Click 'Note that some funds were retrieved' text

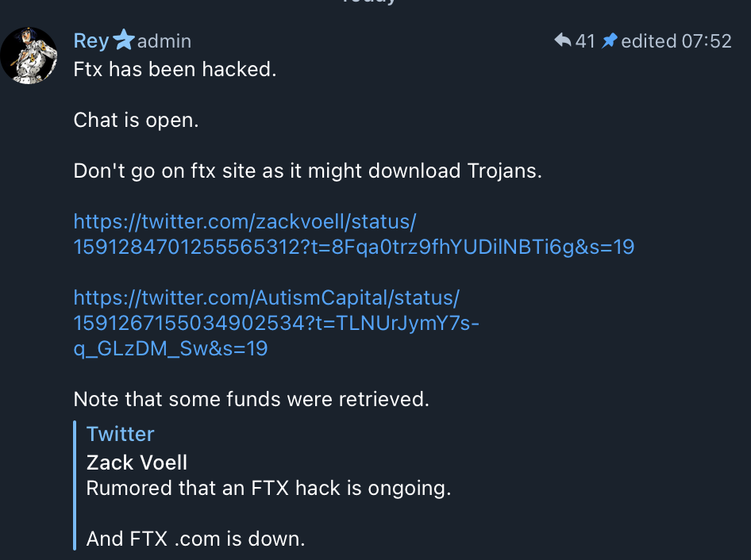coord(251,399)
